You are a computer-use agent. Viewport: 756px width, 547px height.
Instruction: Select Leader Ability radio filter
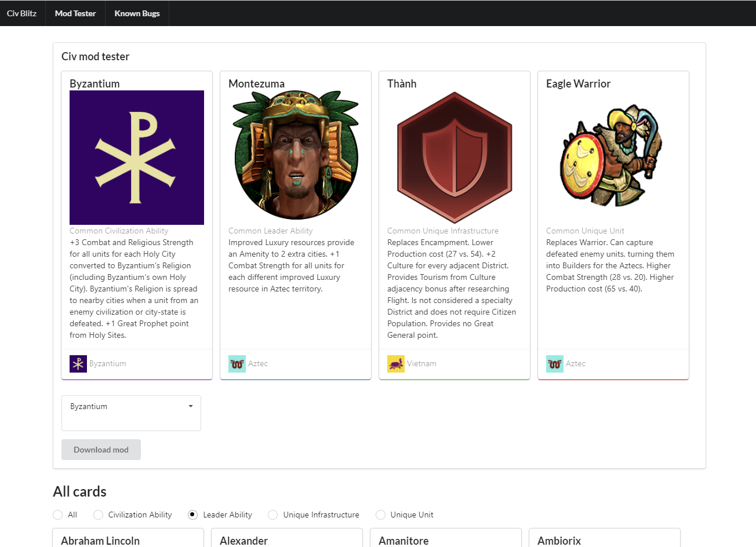193,515
